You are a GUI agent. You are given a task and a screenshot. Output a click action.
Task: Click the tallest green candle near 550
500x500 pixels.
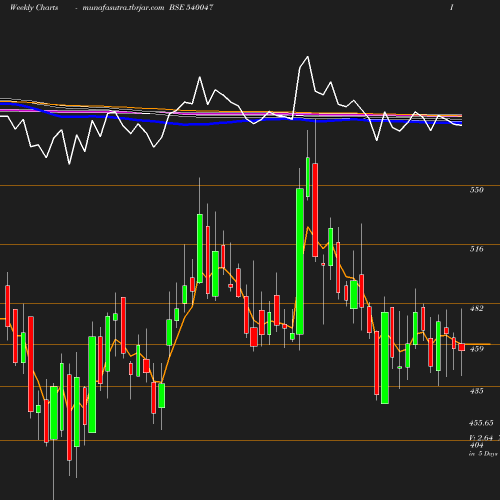300,261
